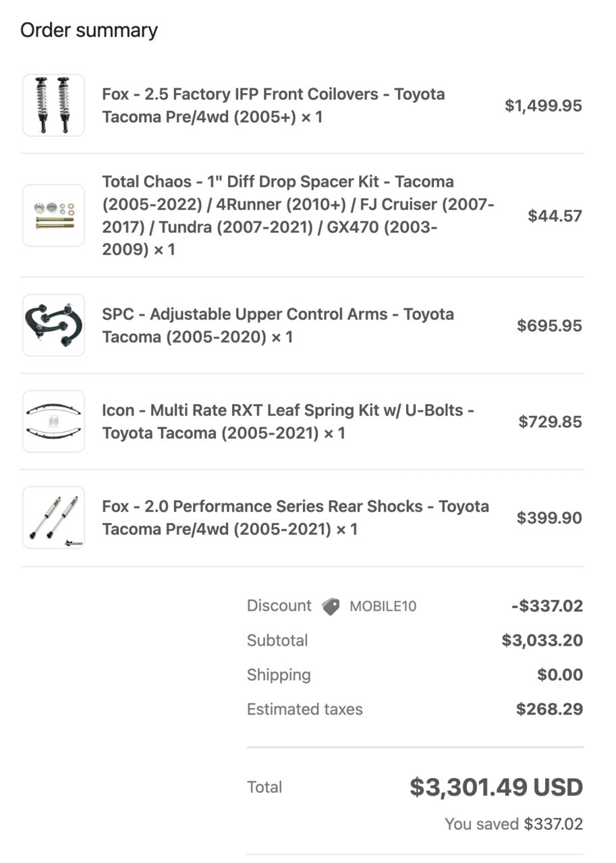Click the You saved $337.02 text
616x863 pixels.
tap(513, 824)
